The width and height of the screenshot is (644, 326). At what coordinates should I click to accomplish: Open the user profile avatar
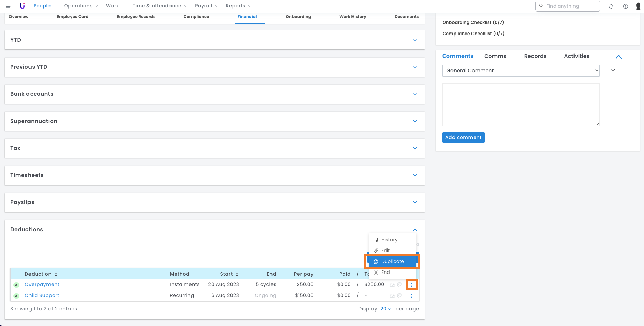[638, 6]
